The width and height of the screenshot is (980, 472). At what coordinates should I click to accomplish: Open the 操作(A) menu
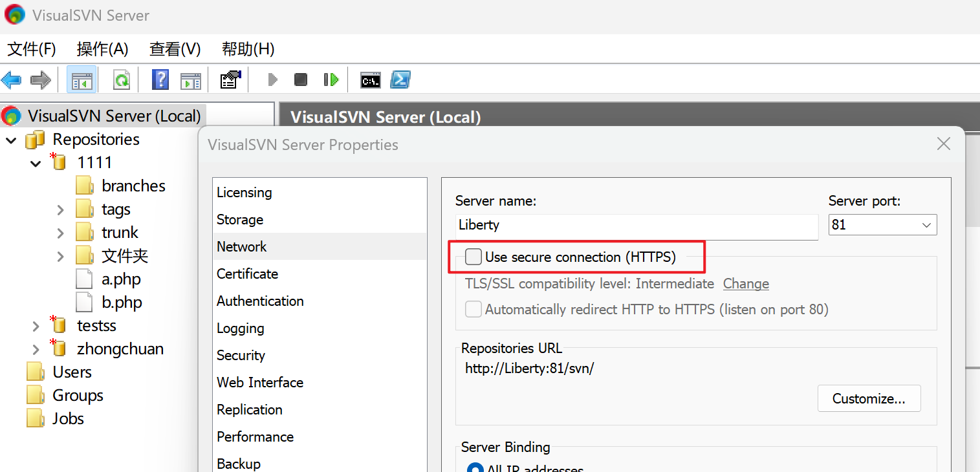[102, 49]
